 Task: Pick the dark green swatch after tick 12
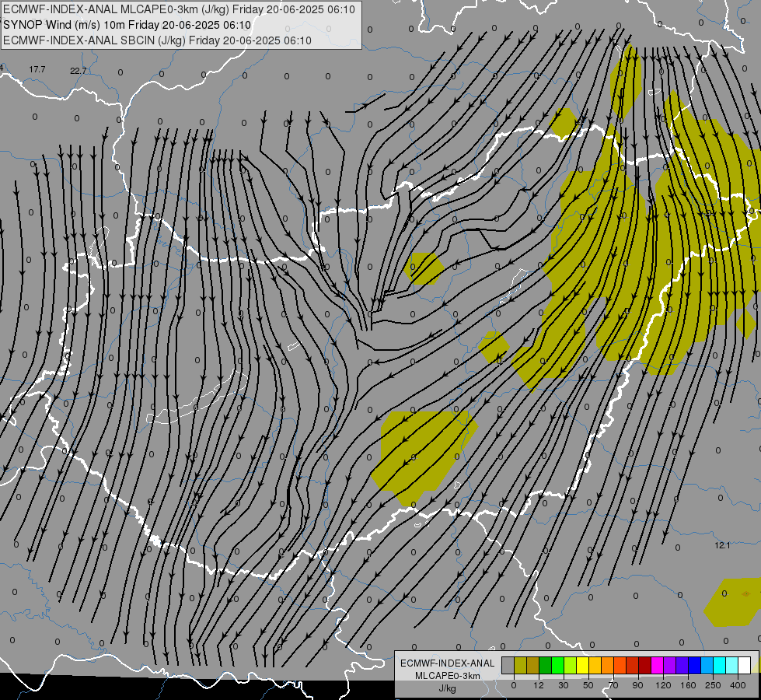point(545,665)
